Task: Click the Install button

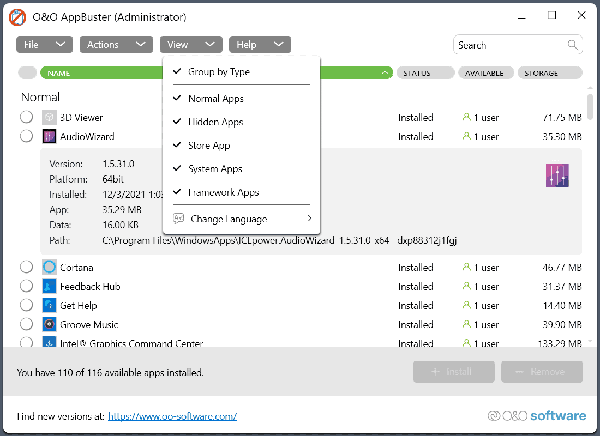Action: click(x=454, y=372)
